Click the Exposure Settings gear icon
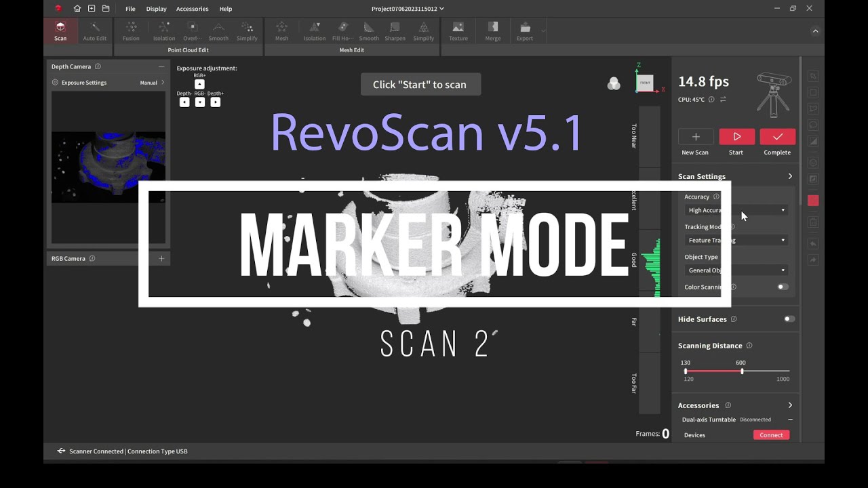Image resolution: width=868 pixels, height=488 pixels. (56, 83)
